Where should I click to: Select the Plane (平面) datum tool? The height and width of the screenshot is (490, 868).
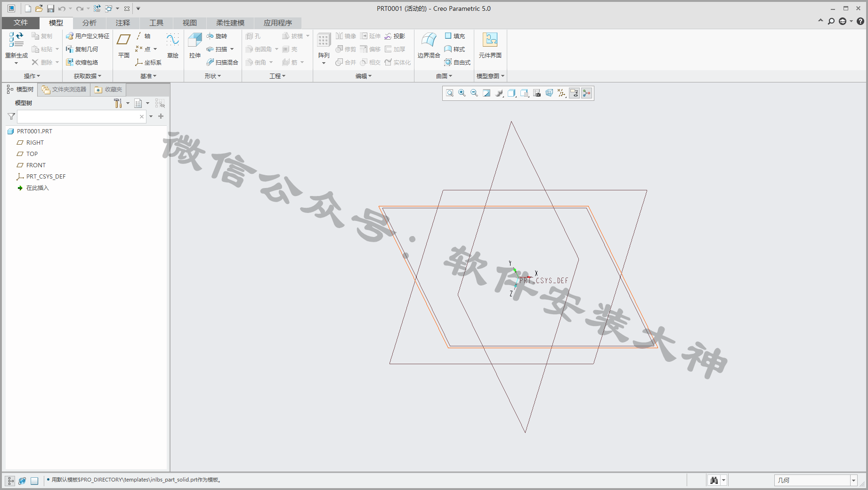pyautogui.click(x=124, y=46)
